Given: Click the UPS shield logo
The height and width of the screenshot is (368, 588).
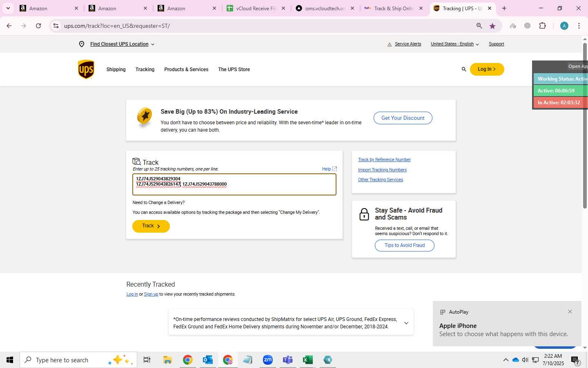Looking at the screenshot, I should [86, 69].
